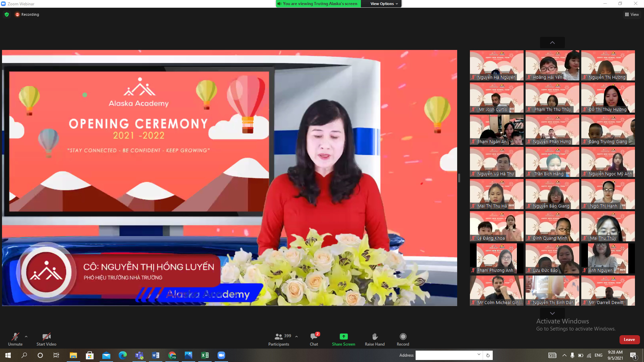Open the Mail app from the taskbar
The height and width of the screenshot is (362, 644).
point(106,355)
